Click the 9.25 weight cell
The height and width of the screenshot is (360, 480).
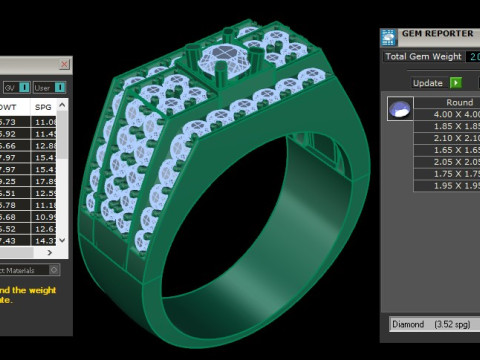click(15, 181)
